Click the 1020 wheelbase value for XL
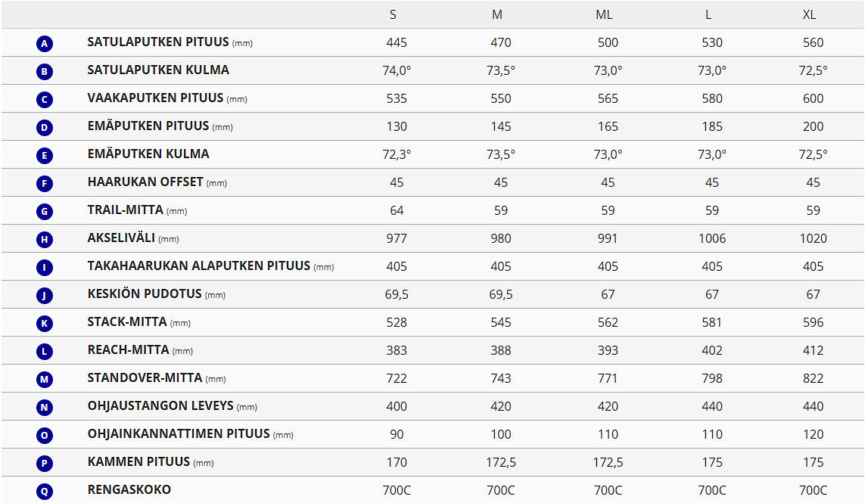 click(814, 238)
